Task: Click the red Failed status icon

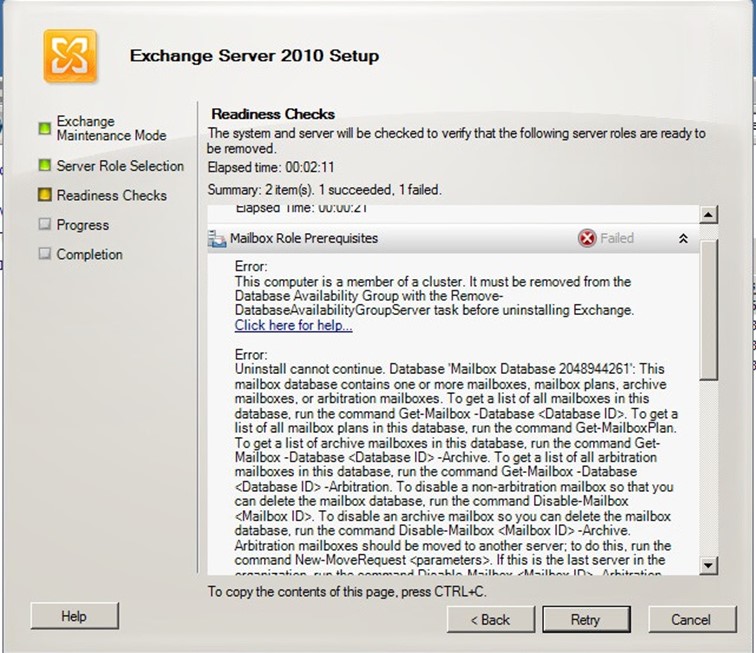Action: 587,238
